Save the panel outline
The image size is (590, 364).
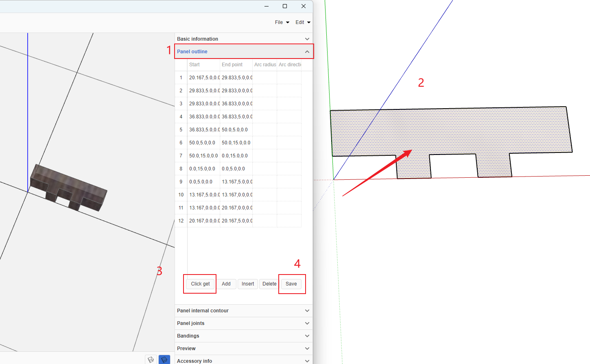tap(291, 284)
